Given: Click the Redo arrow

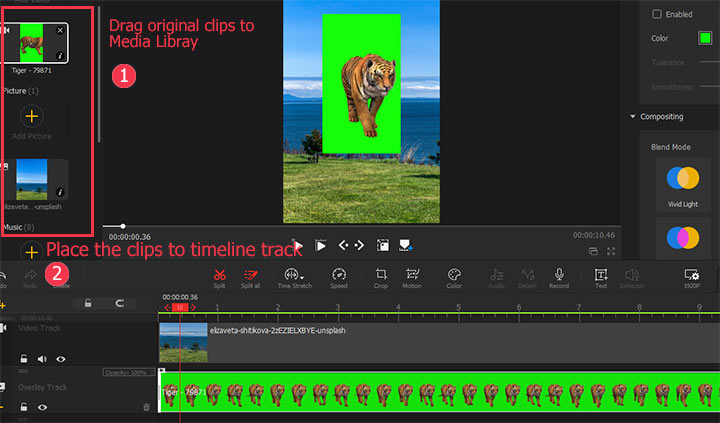Looking at the screenshot, I should pos(30,278).
